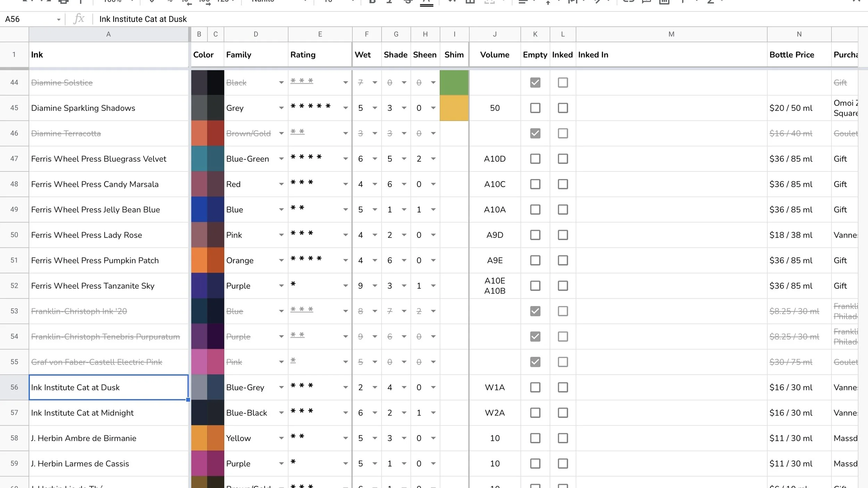Open Shade dropdown for Ferris Wheel Press Jelly Bean Blue

(x=404, y=210)
